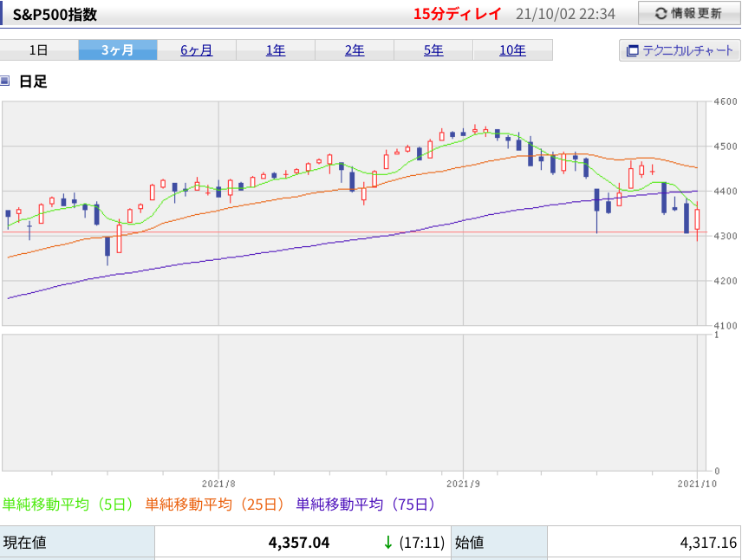Viewport: 742px width, 560px height.
Task: Click the (17:11) time text
Action: pos(421,543)
